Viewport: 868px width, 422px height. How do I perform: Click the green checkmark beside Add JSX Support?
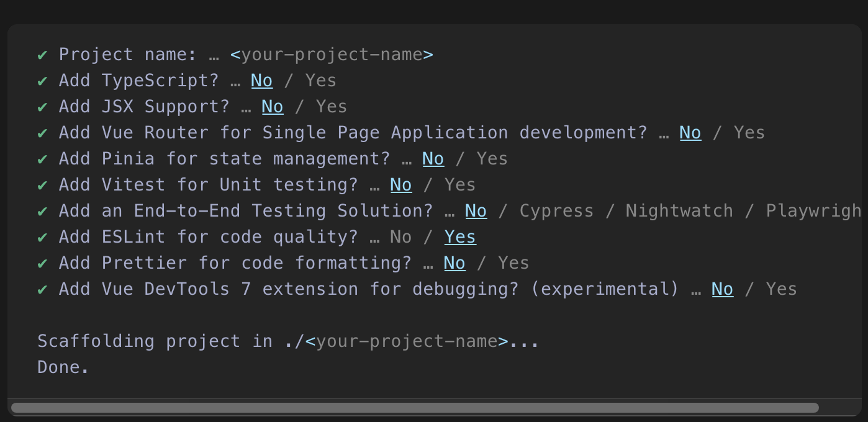pyautogui.click(x=42, y=107)
